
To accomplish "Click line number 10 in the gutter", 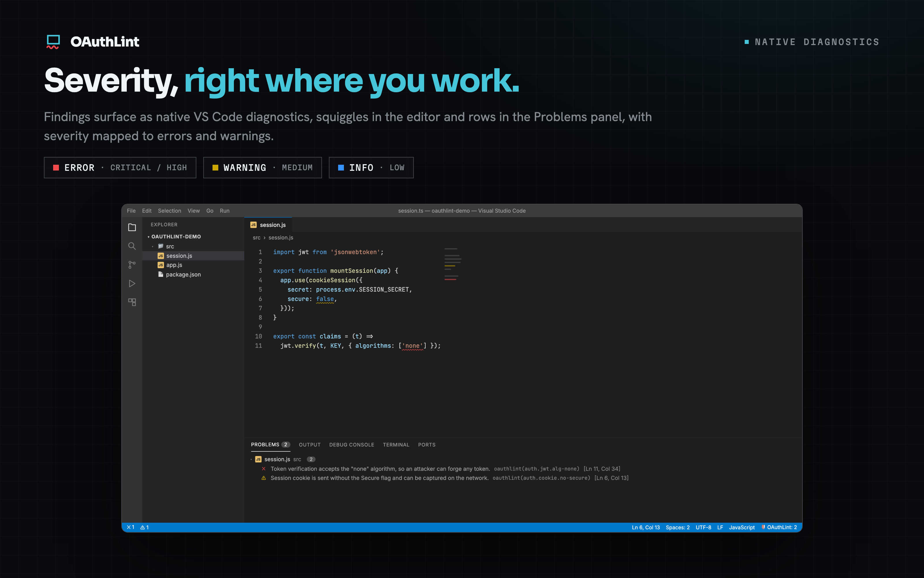I will click(258, 336).
